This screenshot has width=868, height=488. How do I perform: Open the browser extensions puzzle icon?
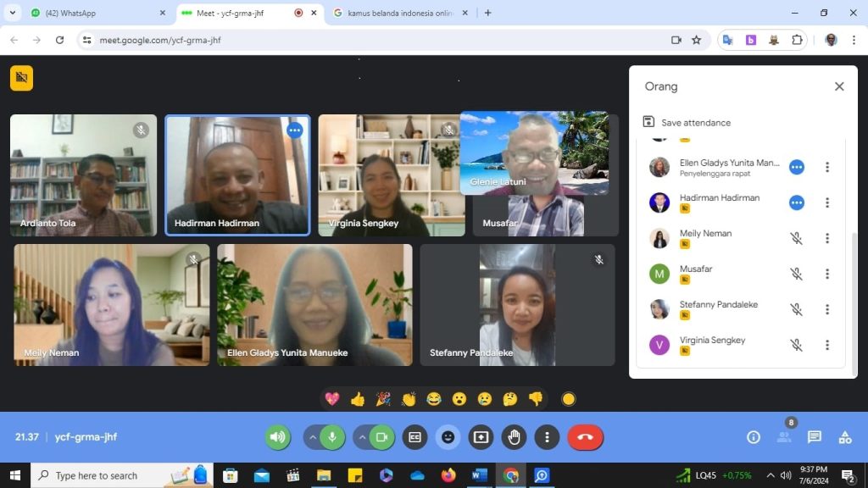pos(797,40)
